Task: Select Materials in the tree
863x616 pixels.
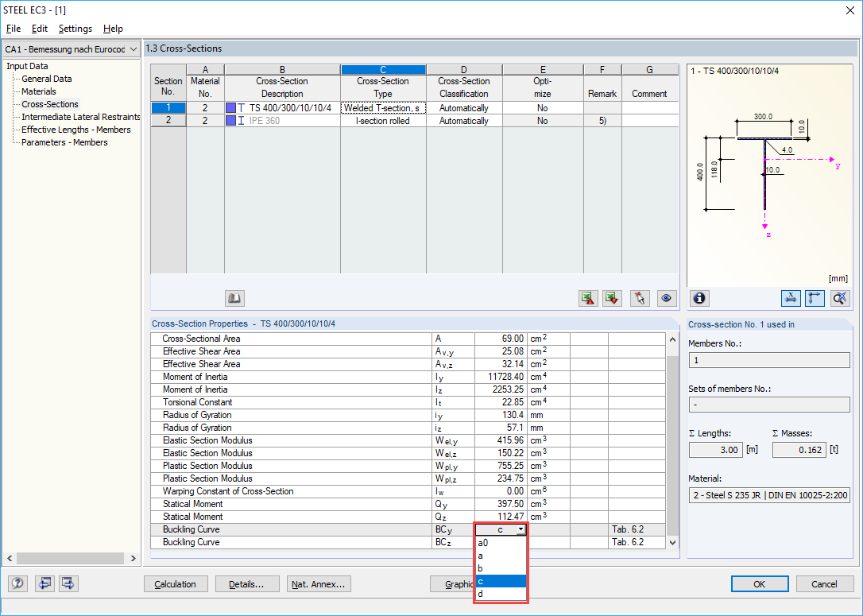Action: point(38,91)
